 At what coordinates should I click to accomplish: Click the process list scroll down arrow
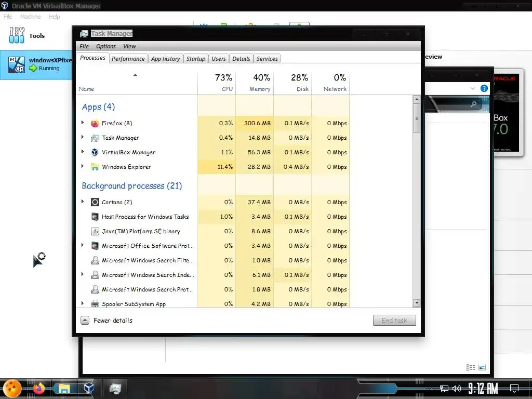417,303
